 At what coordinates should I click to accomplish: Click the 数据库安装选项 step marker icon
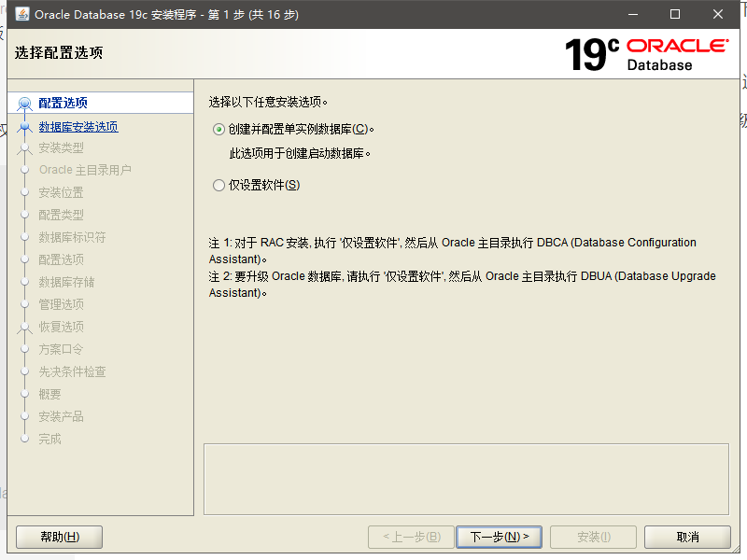[21, 125]
